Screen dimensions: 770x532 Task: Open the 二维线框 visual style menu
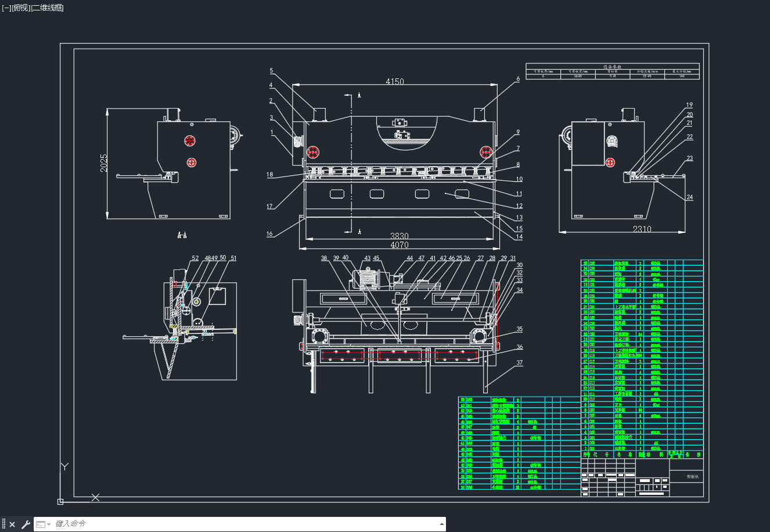[x=47, y=8]
